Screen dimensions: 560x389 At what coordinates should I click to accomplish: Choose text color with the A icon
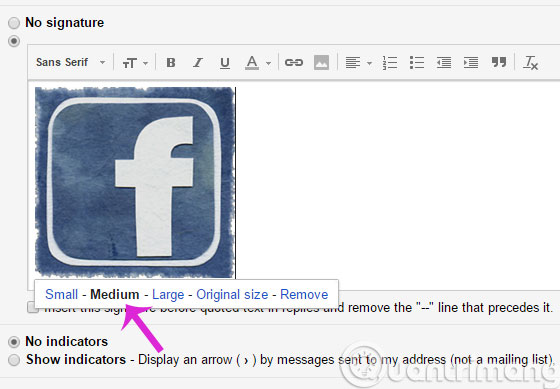pos(252,63)
